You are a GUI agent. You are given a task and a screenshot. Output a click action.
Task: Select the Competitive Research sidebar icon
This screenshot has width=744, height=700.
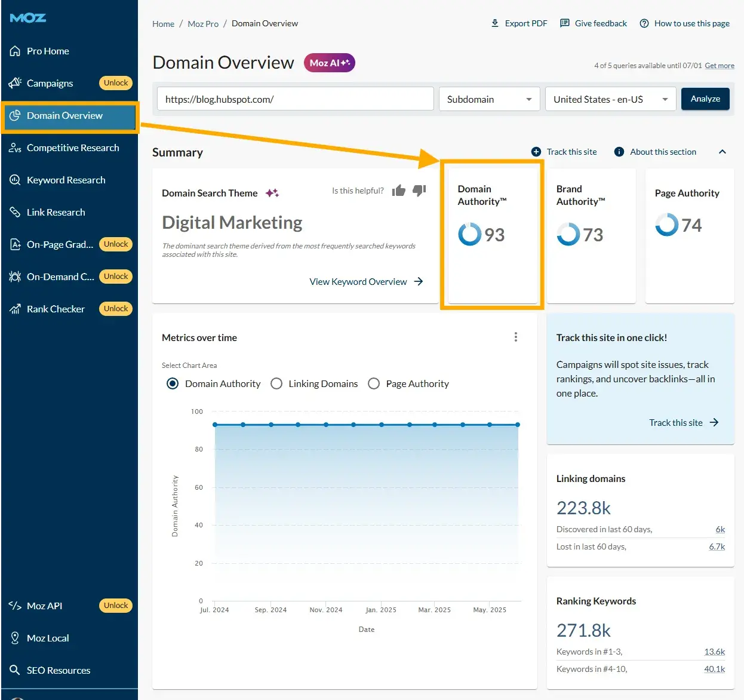tap(15, 148)
